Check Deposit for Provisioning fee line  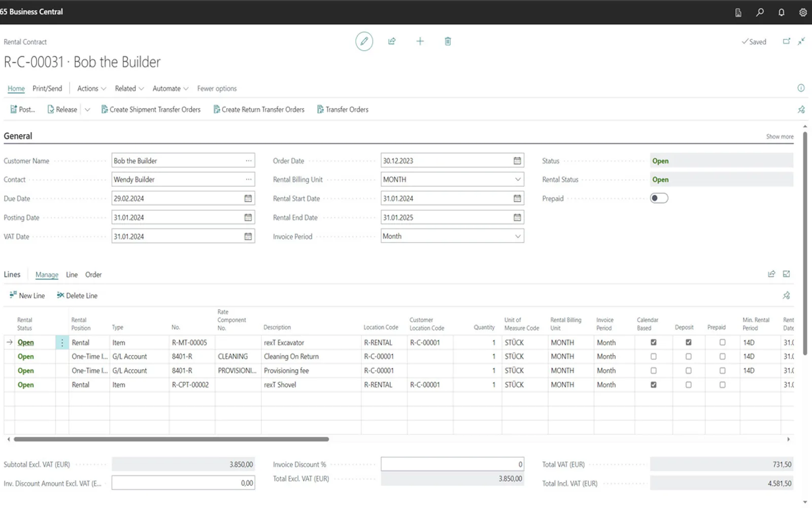[x=688, y=371]
